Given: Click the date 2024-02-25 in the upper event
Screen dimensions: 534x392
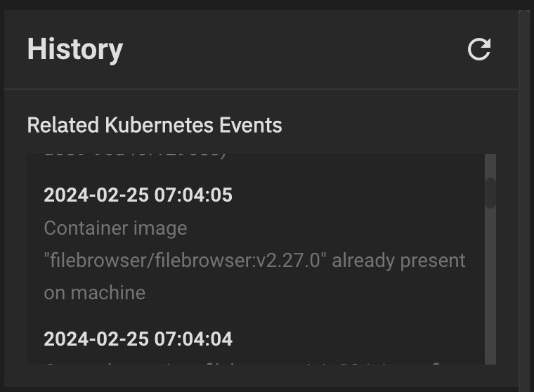Looking at the screenshot, I should point(96,195).
